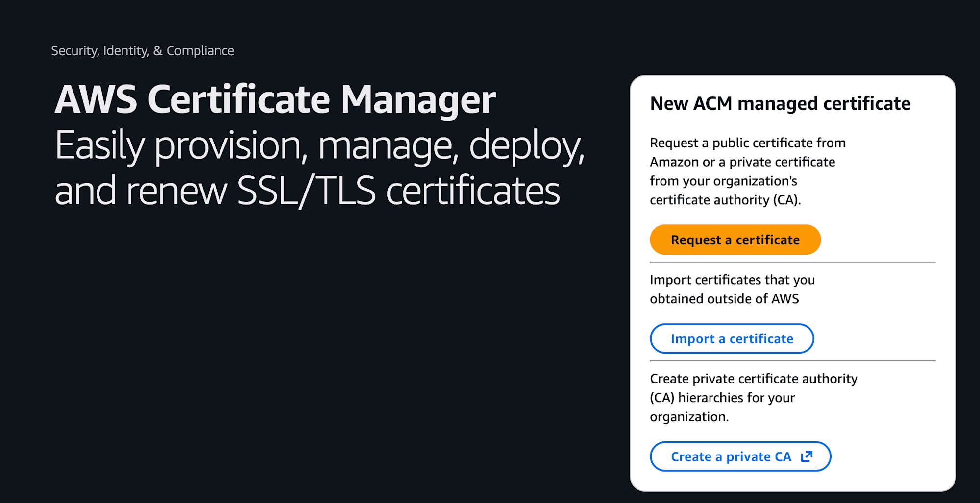Click the "from your organization's" text line

tap(723, 181)
